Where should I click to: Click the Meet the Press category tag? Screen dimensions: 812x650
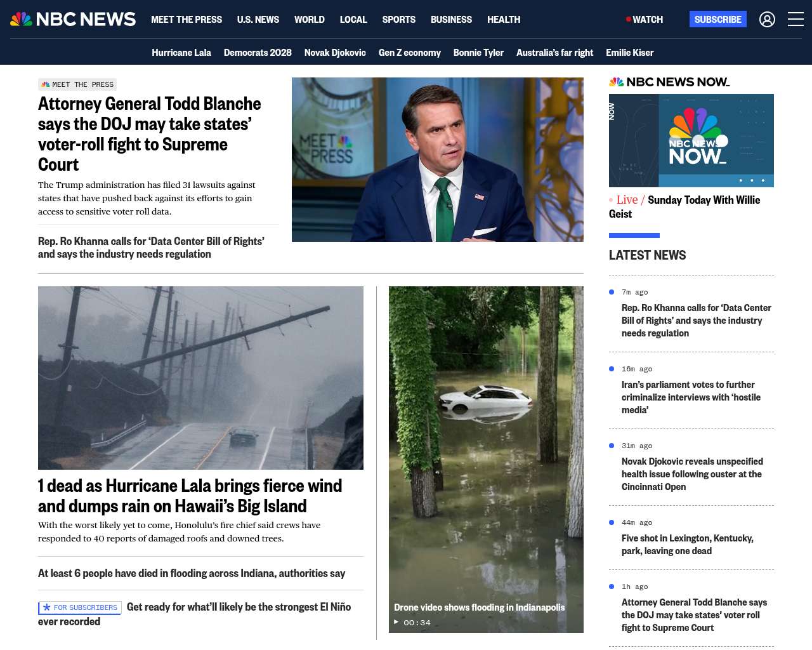[77, 84]
